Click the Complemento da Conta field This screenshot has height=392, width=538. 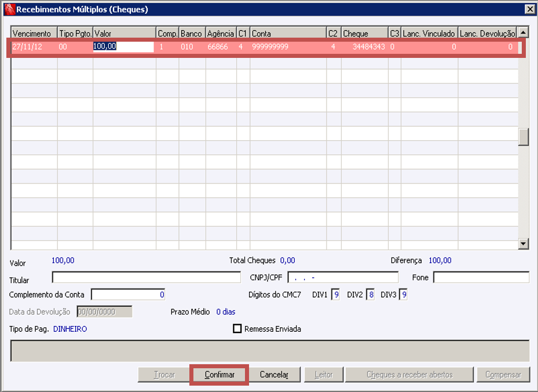pyautogui.click(x=128, y=295)
